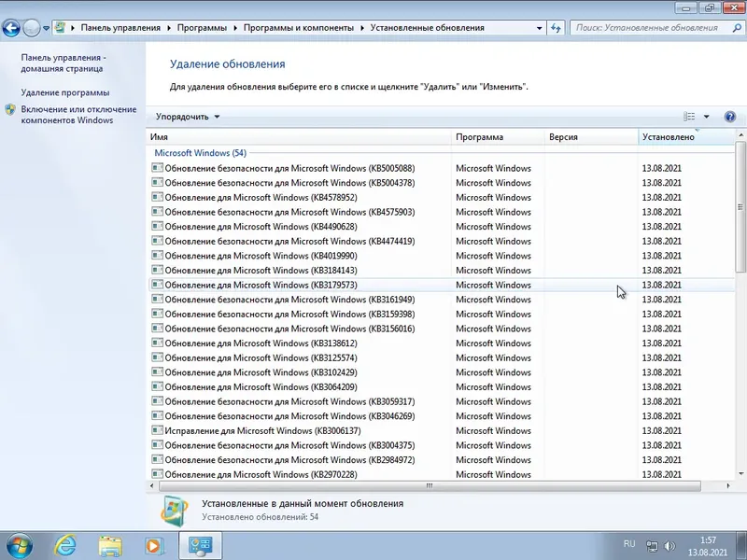Sort by the Имя column header
This screenshot has width=747, height=560.
299,136
